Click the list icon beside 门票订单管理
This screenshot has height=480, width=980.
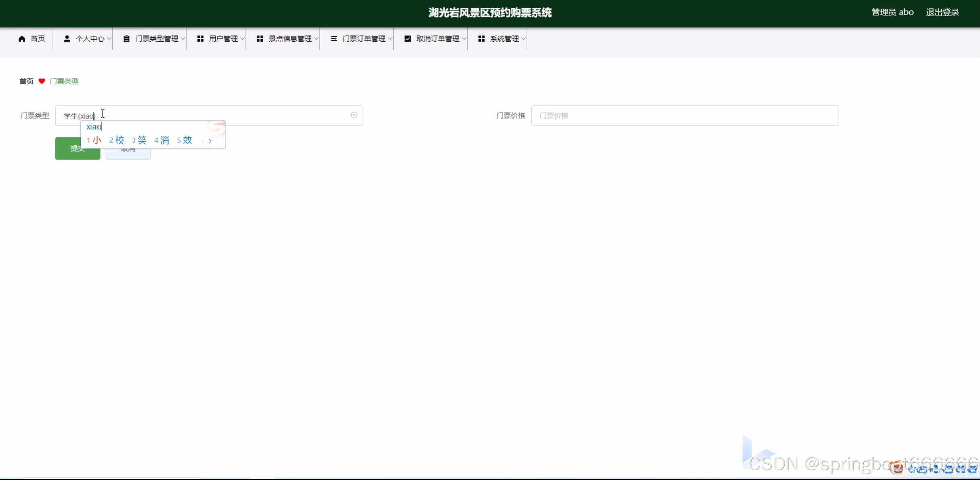click(334, 39)
